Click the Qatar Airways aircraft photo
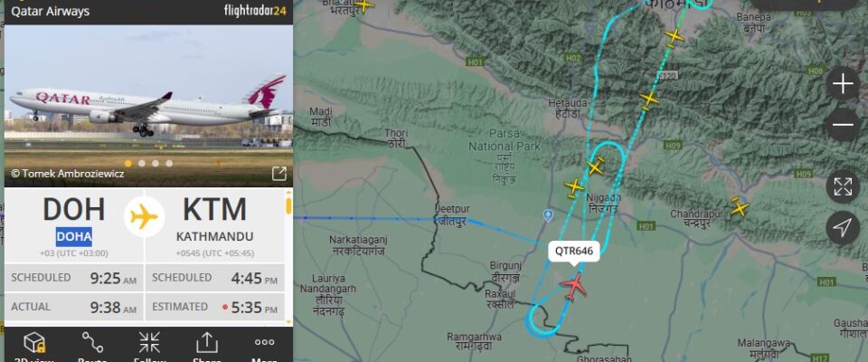The width and height of the screenshot is (868, 362). pos(148,105)
